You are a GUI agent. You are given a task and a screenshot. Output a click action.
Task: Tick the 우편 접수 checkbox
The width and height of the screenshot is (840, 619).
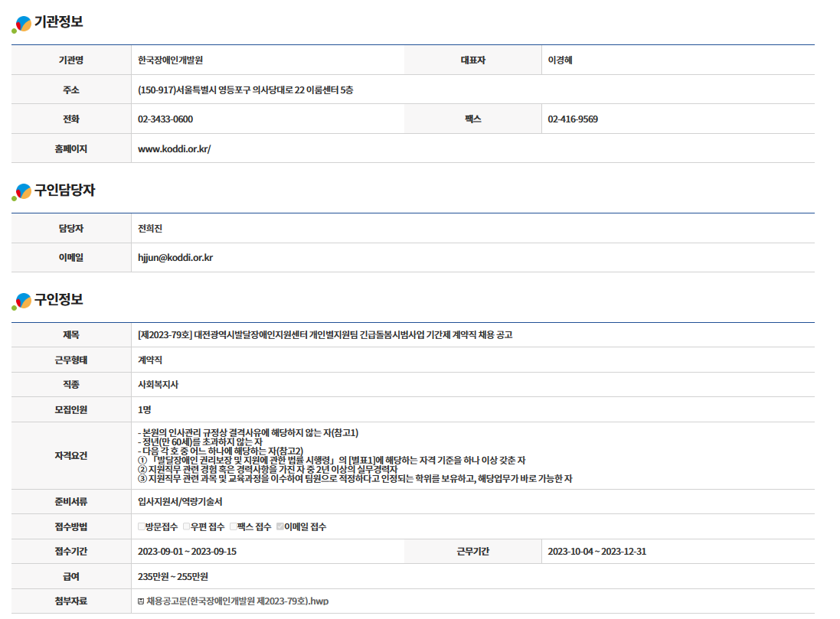point(187,526)
